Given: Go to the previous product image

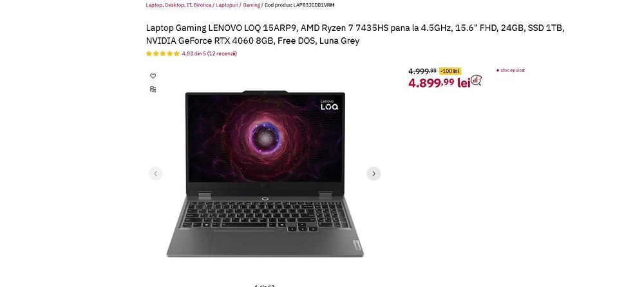Looking at the screenshot, I should pos(156,174).
